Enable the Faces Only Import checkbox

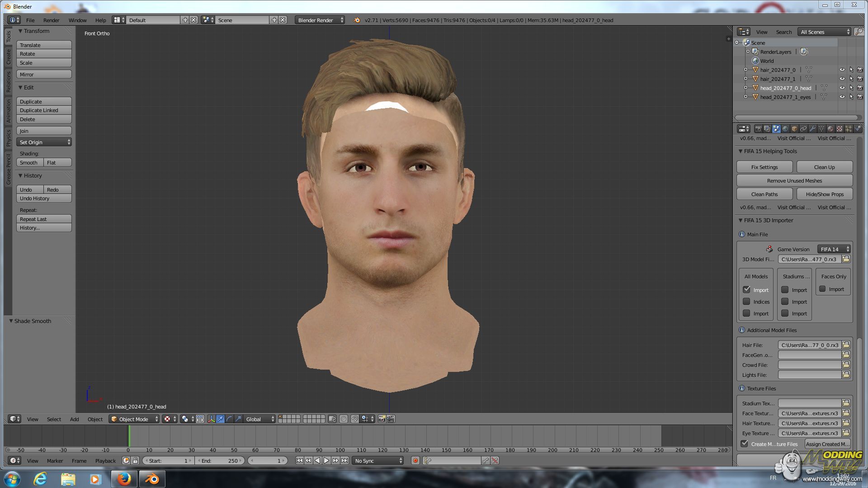tap(822, 289)
